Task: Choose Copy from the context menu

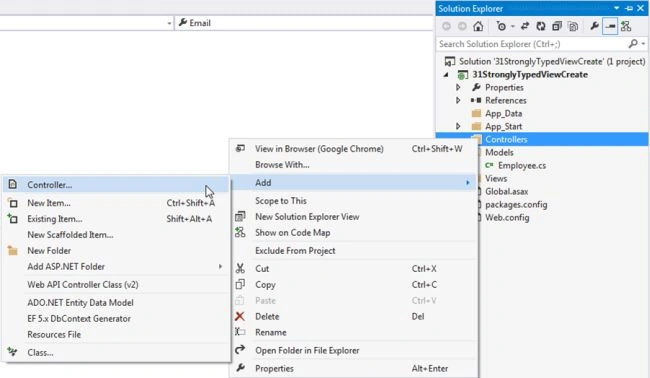Action: point(353,285)
